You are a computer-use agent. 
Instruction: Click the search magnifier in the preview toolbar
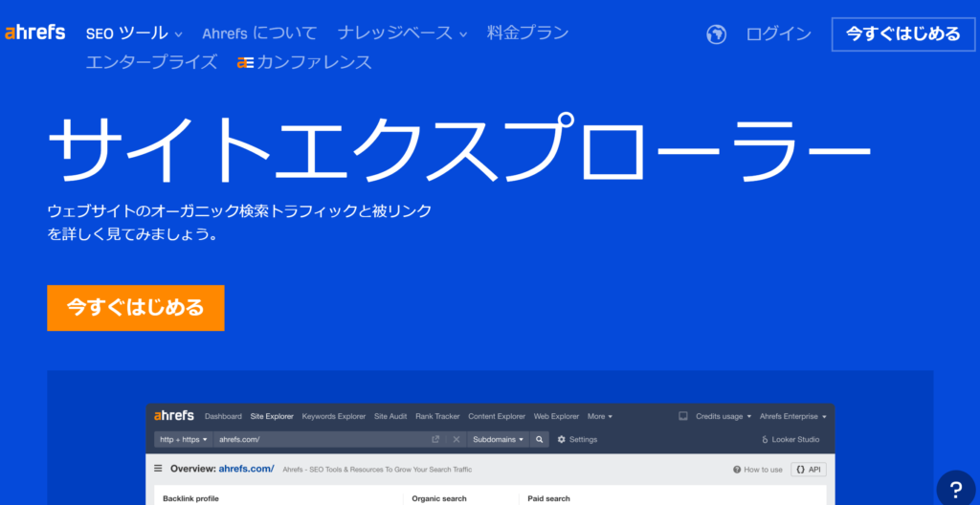(x=540, y=439)
